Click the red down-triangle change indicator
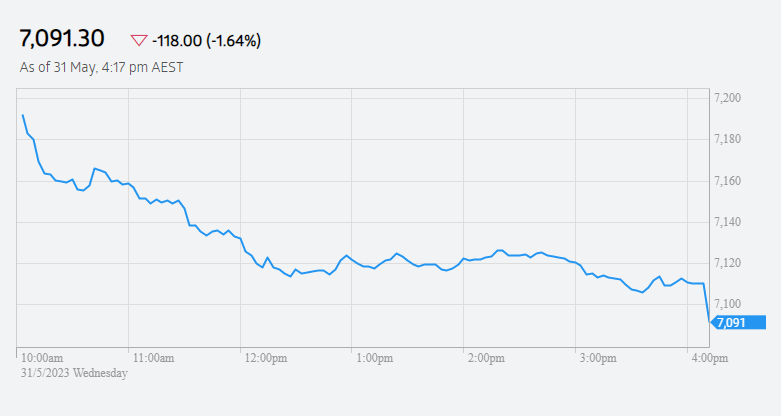This screenshot has height=416, width=781. [139, 40]
